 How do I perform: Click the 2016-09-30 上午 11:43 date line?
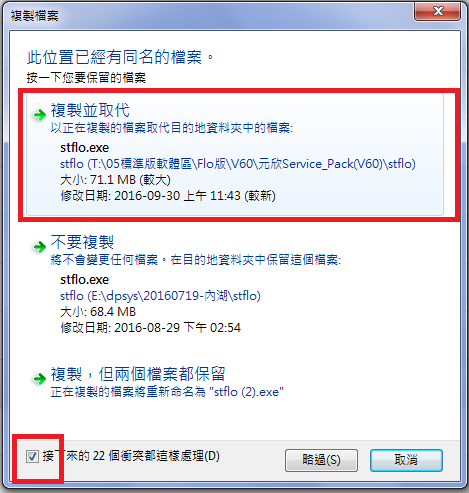(x=168, y=196)
